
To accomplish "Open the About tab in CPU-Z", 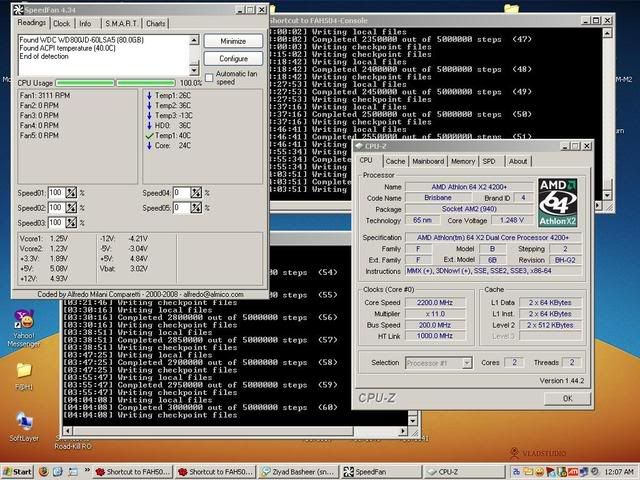I will point(518,161).
